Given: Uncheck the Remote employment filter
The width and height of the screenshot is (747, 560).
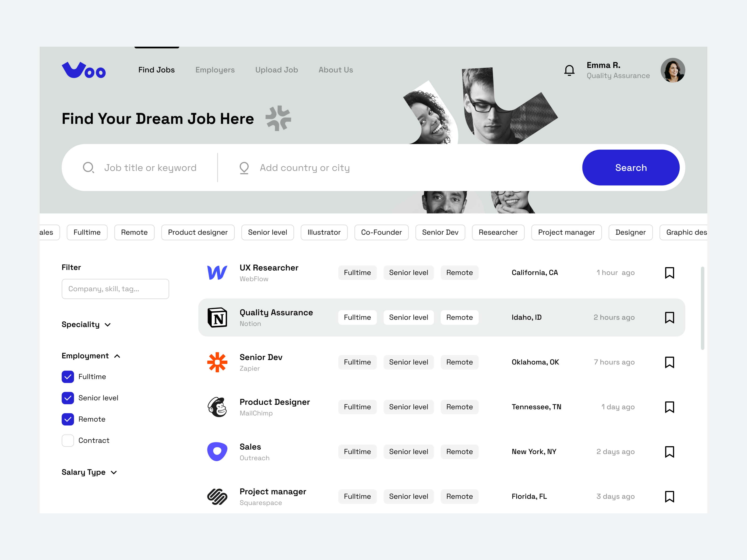Looking at the screenshot, I should (x=67, y=419).
